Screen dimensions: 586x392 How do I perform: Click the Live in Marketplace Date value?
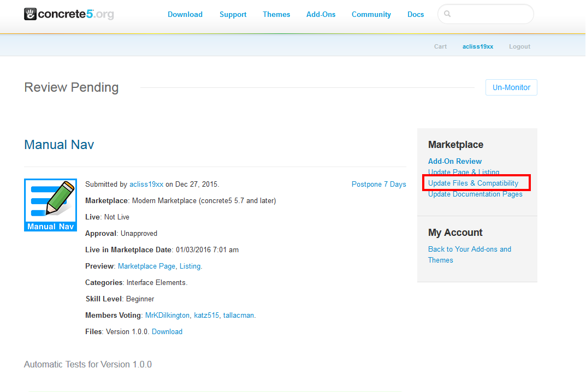pos(207,250)
